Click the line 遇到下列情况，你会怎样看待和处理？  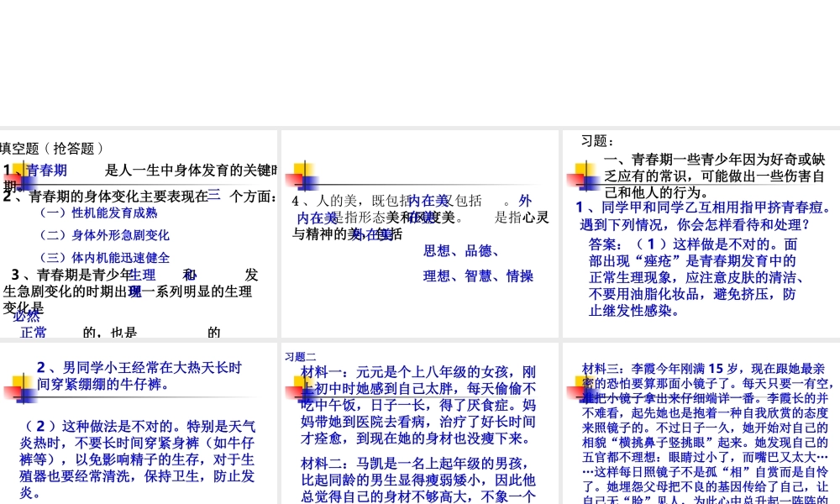point(695,224)
